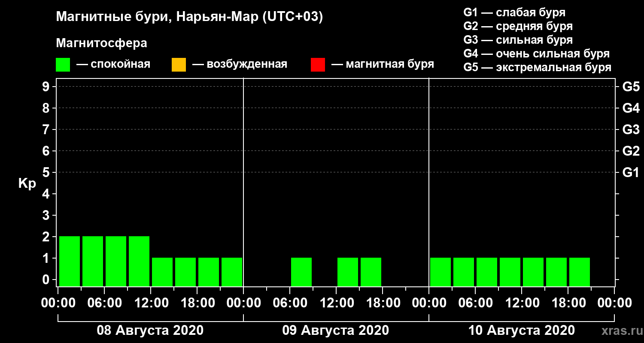This screenshot has height=343, width=644.
Task: Click the 'G5 — экстремальная буря' legend line
Action: coord(537,67)
